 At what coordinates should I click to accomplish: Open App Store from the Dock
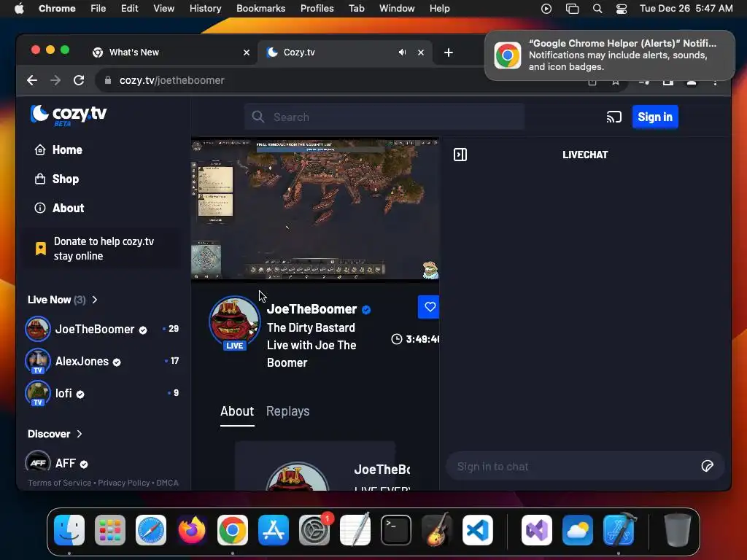(274, 530)
